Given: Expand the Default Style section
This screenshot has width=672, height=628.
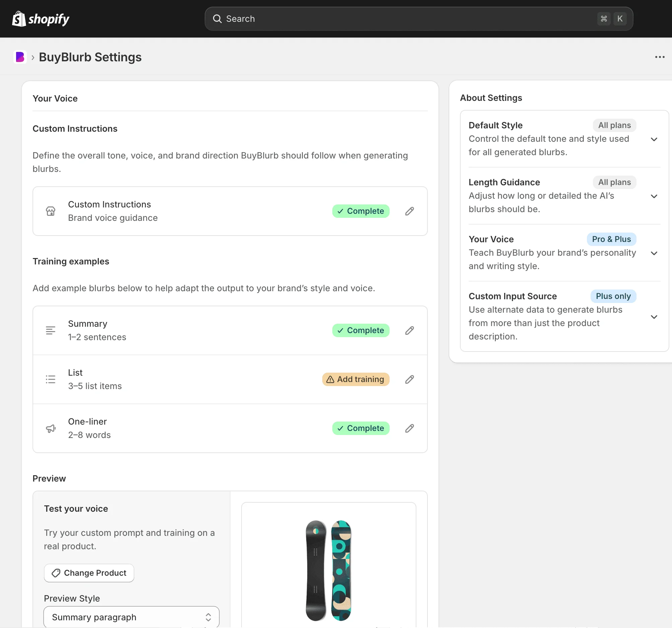Looking at the screenshot, I should (654, 139).
